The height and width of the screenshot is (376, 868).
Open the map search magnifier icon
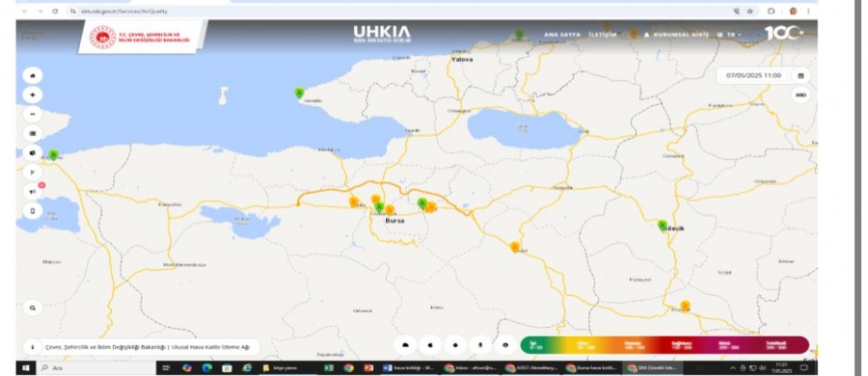(x=33, y=308)
